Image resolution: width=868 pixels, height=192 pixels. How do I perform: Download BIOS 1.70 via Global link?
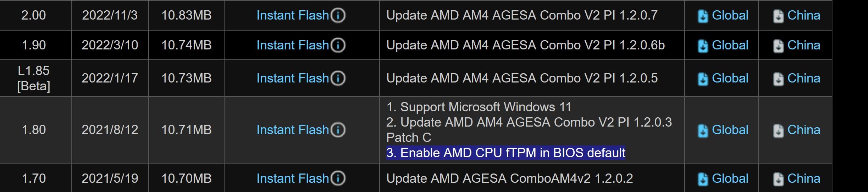(730, 178)
